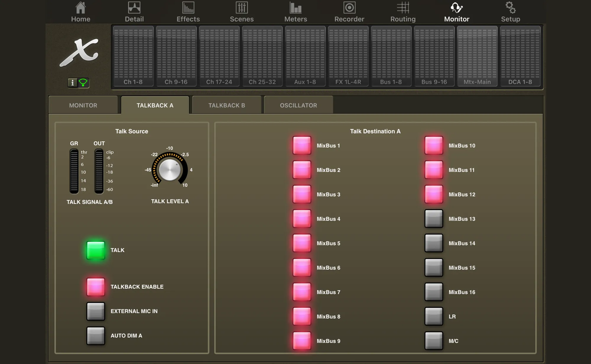Toggle MixBus 3 talk destination
This screenshot has height=364, width=591.
302,194
